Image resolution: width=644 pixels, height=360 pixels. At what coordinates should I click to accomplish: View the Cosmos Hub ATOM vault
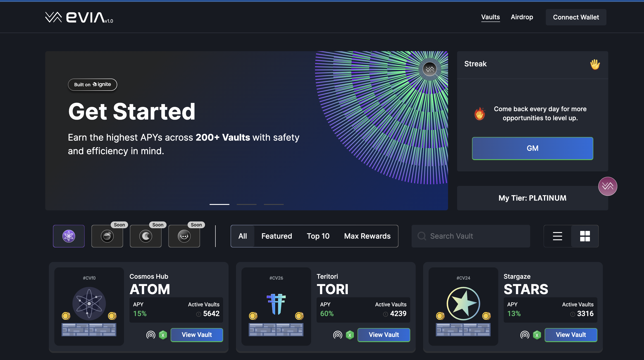[197, 335]
